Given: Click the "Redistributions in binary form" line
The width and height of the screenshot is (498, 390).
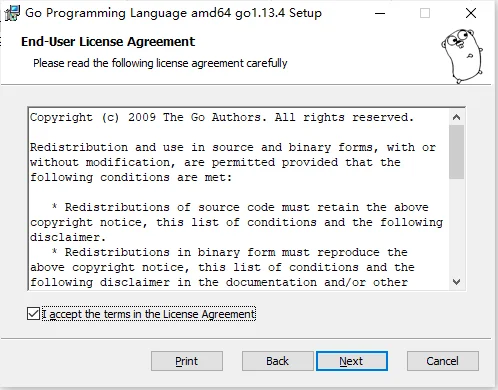Looking at the screenshot, I should [x=229, y=252].
